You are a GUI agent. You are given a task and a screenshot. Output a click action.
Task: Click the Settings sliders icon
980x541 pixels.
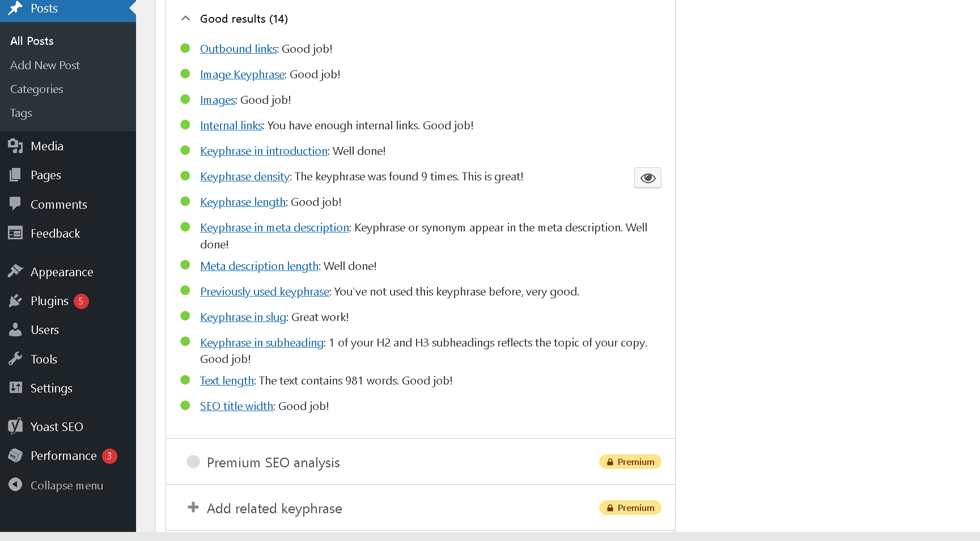pos(15,388)
